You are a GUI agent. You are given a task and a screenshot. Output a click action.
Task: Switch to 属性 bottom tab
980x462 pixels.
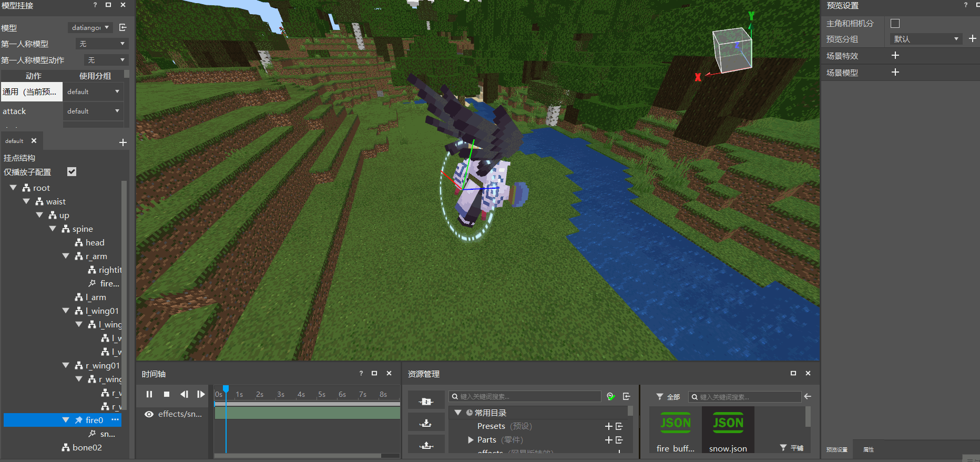pyautogui.click(x=869, y=449)
